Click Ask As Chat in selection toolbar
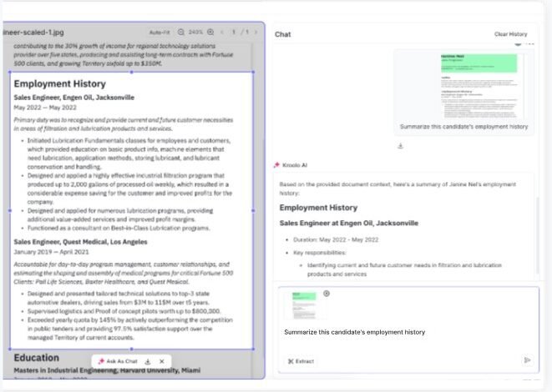 point(118,361)
